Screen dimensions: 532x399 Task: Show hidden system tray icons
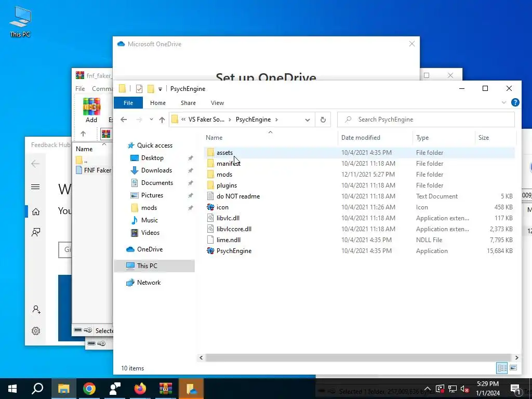(x=428, y=389)
